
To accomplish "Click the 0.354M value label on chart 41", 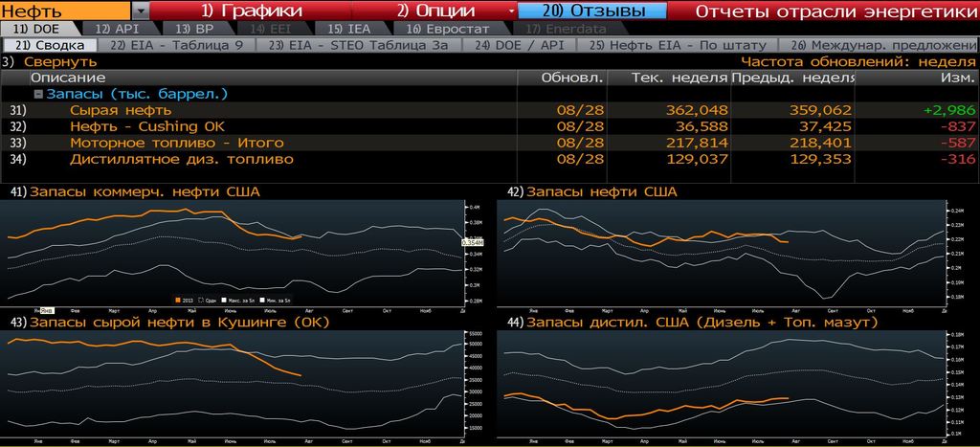I will (472, 242).
